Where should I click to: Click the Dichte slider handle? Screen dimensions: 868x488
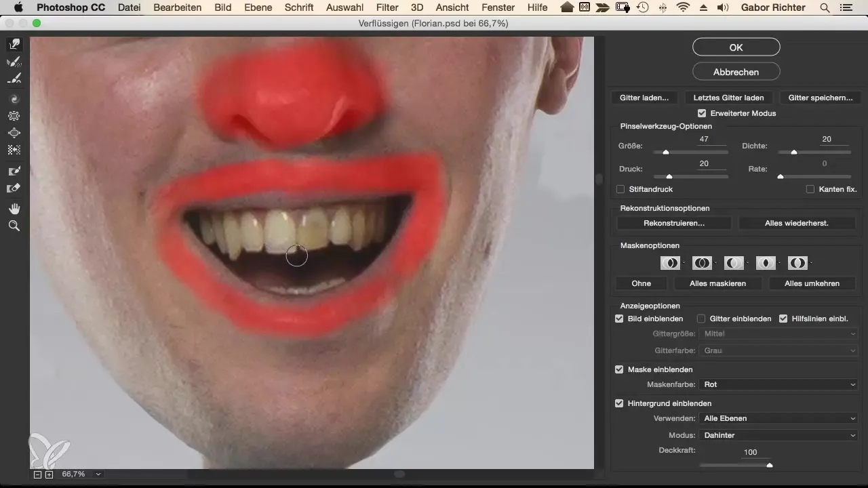click(794, 152)
